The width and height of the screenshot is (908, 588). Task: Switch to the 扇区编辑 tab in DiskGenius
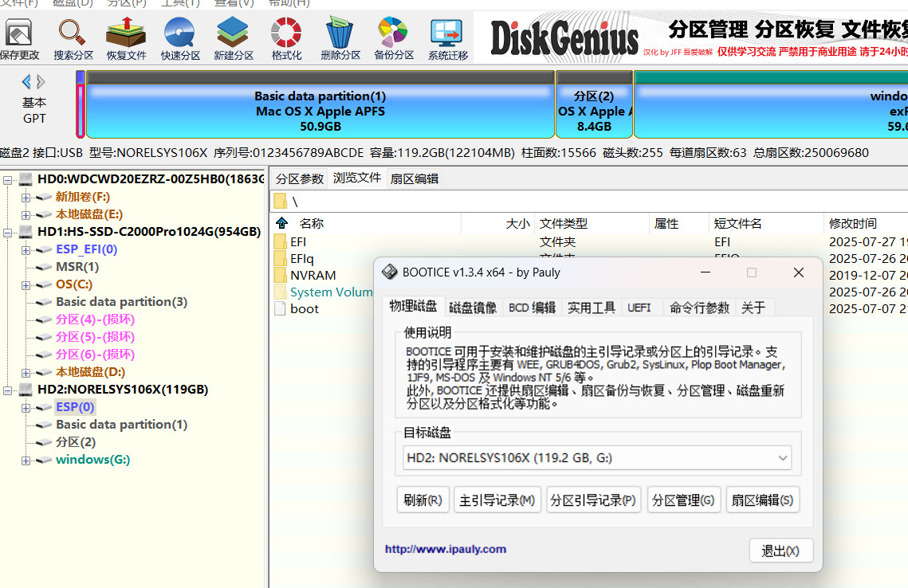[x=414, y=178]
